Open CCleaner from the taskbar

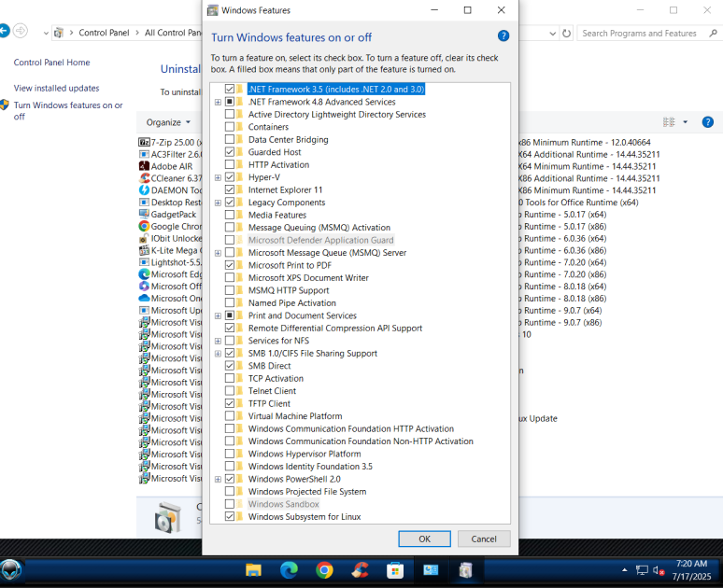pos(360,570)
